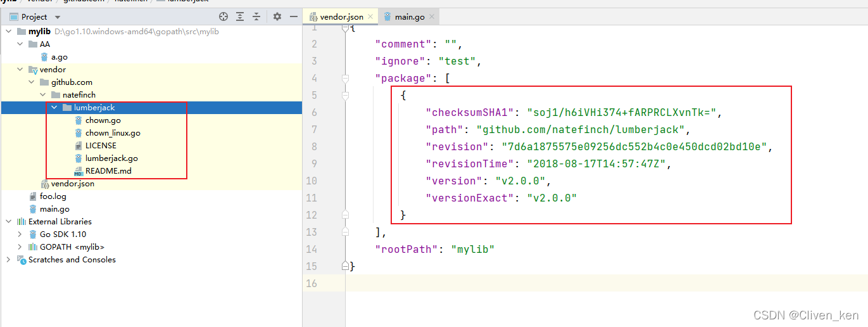Expand the Go SDK 1.10 node
This screenshot has width=868, height=327.
point(20,234)
